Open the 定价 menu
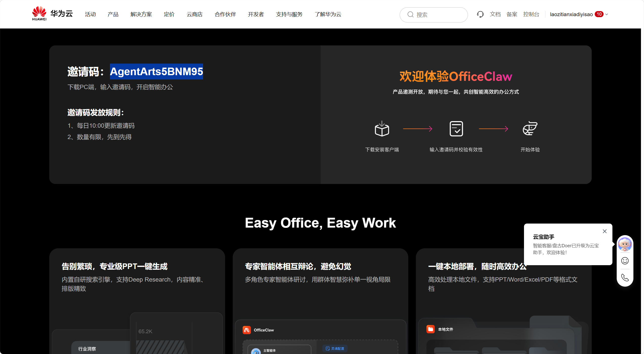The height and width of the screenshot is (354, 644). (x=169, y=14)
